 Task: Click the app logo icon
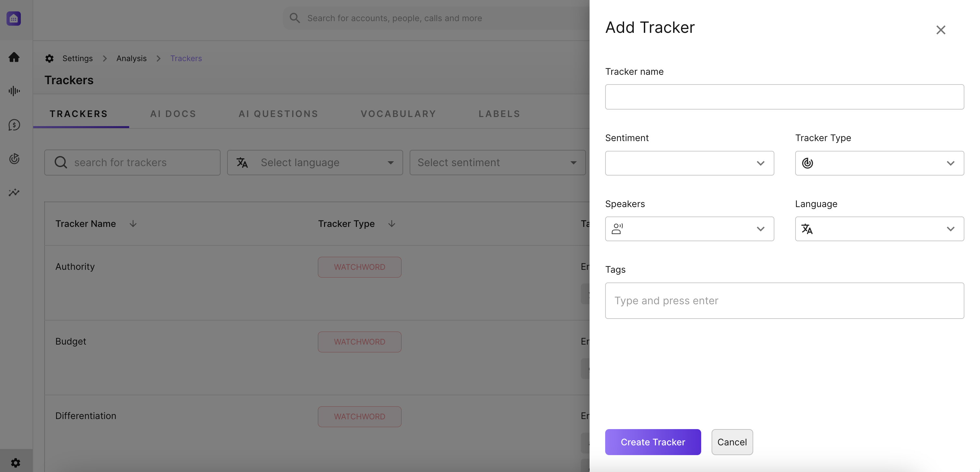pos(14,18)
